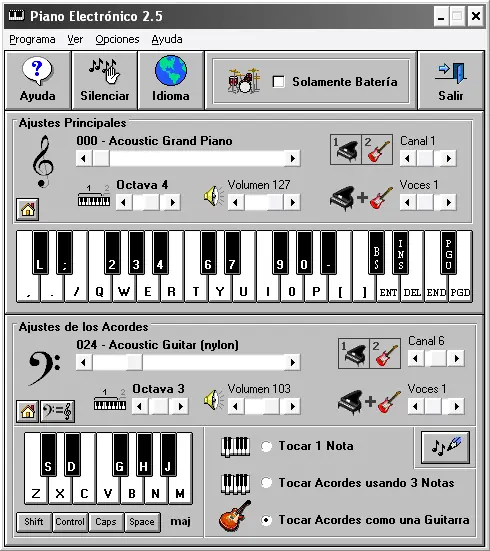Click the bass clef icon
The width and height of the screenshot is (490, 551).
[44, 368]
